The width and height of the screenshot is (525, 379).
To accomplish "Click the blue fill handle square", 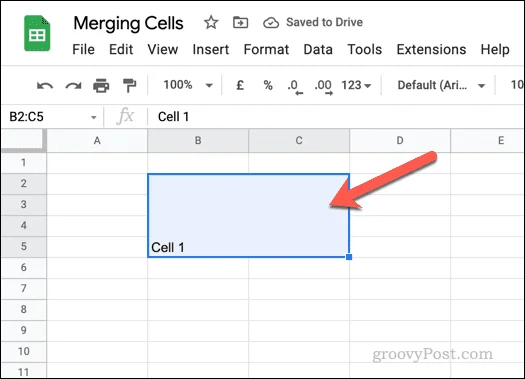I will tap(349, 257).
